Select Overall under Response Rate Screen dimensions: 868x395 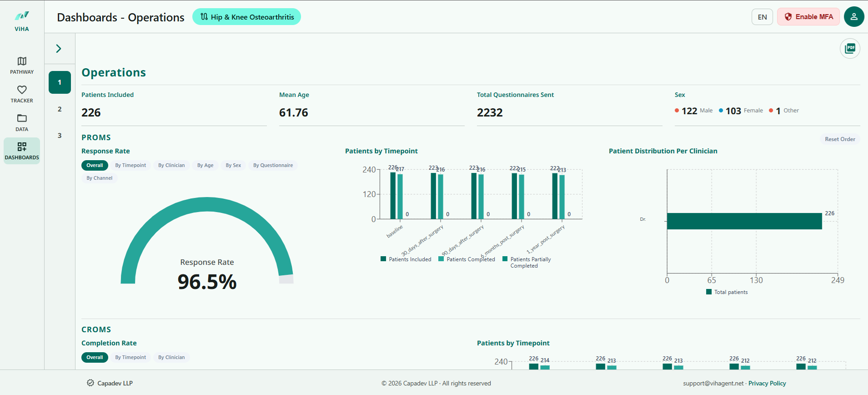[95, 165]
